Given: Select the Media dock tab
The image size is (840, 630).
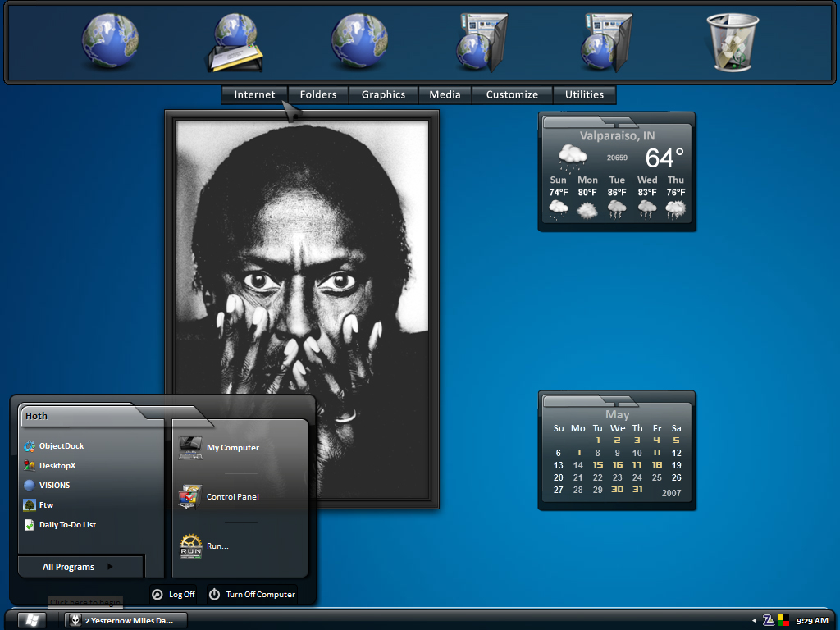Looking at the screenshot, I should click(x=445, y=95).
